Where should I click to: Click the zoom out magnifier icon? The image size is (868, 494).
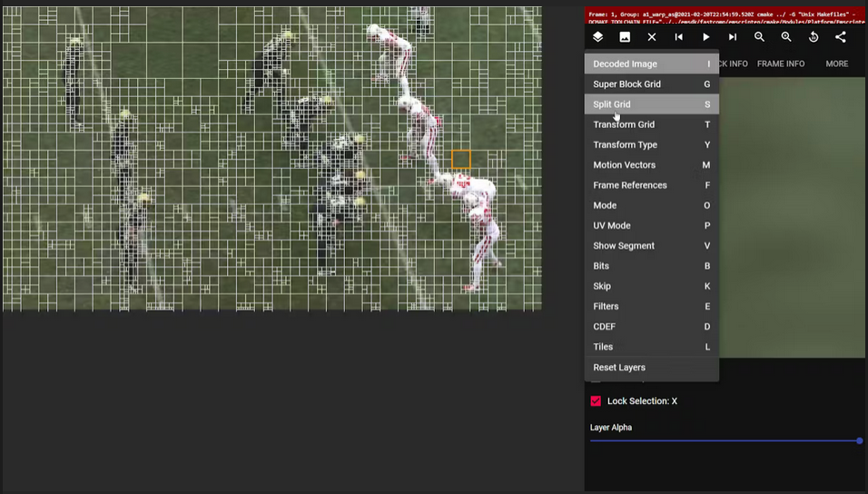click(759, 37)
